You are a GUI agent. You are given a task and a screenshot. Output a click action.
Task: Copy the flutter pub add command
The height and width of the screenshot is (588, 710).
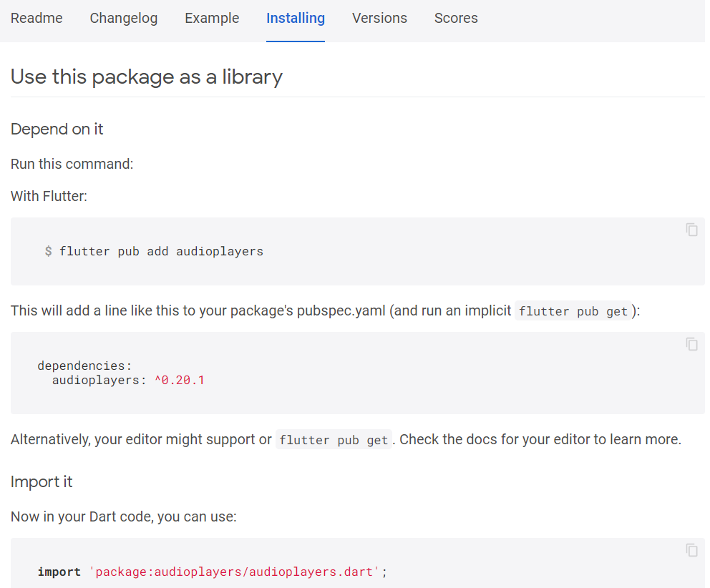pyautogui.click(x=691, y=230)
